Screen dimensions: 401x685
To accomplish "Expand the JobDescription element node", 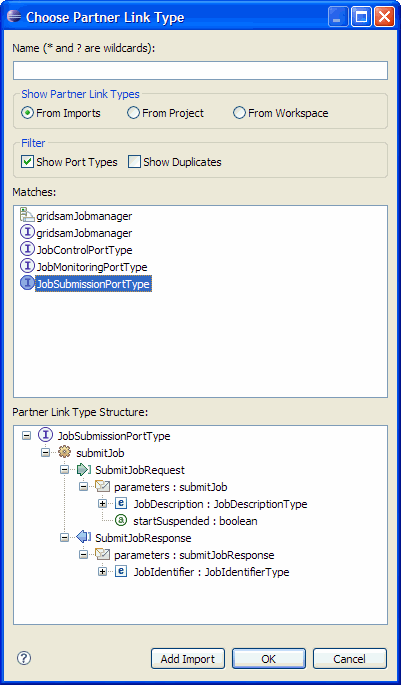I will coord(102,504).
